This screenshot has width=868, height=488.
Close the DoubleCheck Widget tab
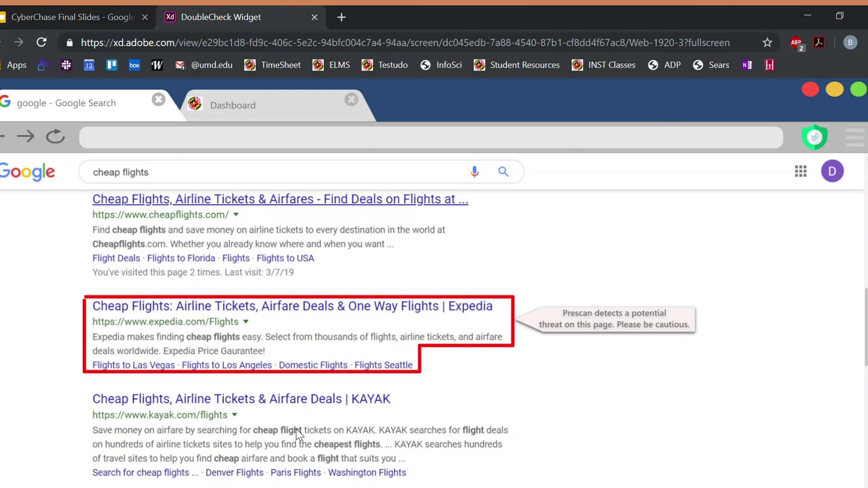pos(314,17)
